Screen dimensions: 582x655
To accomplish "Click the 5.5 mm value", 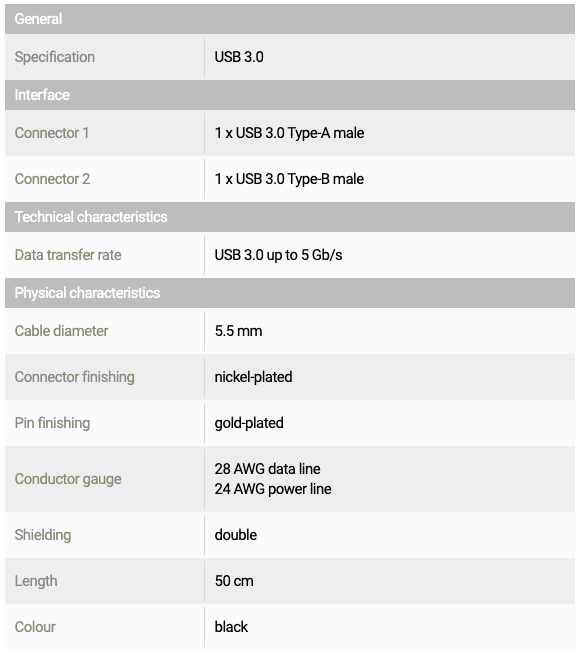I will pyautogui.click(x=239, y=331).
